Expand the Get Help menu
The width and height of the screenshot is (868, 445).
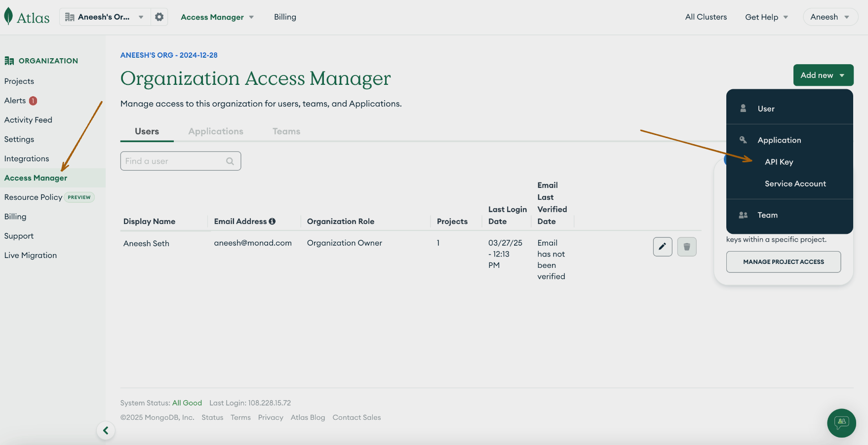click(x=766, y=17)
